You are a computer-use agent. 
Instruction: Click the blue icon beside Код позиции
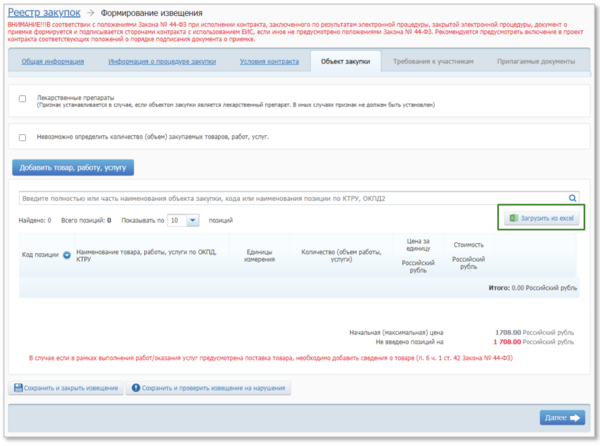click(x=67, y=255)
